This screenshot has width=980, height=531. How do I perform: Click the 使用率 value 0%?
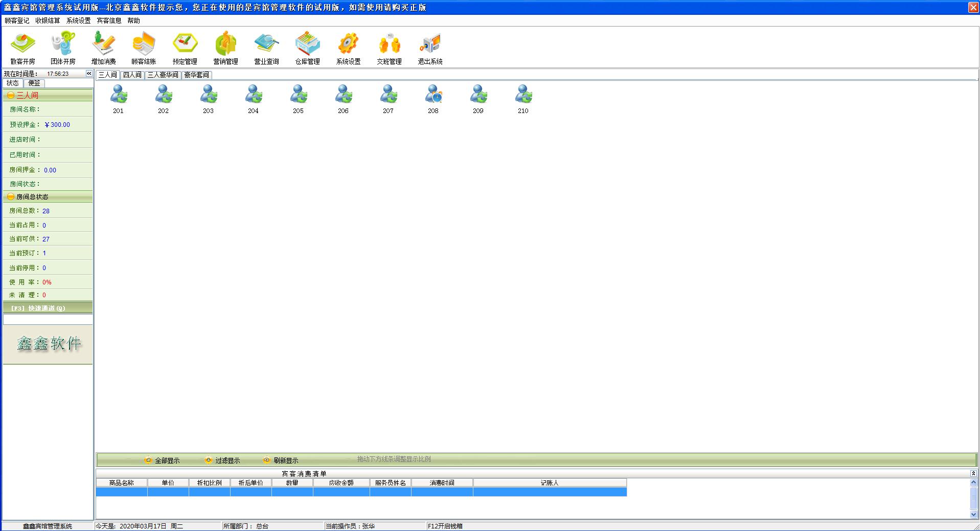point(47,282)
